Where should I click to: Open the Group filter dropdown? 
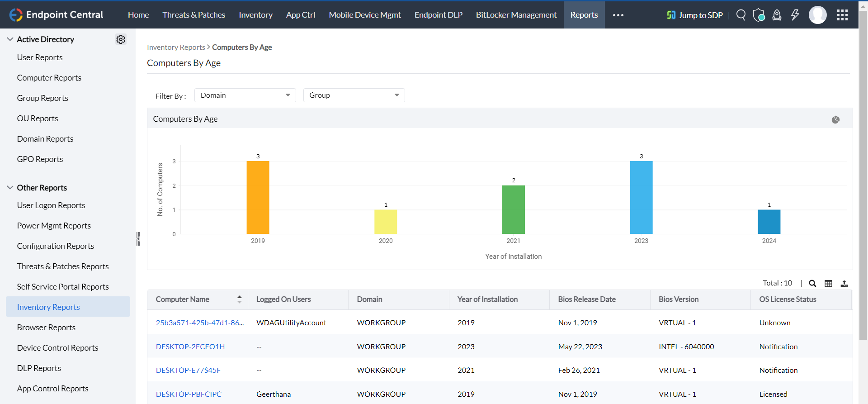click(x=354, y=95)
